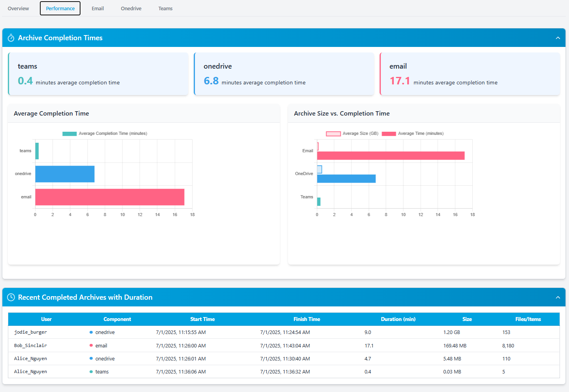This screenshot has width=569, height=392.
Task: Go to the Teams tab
Action: 165,8
